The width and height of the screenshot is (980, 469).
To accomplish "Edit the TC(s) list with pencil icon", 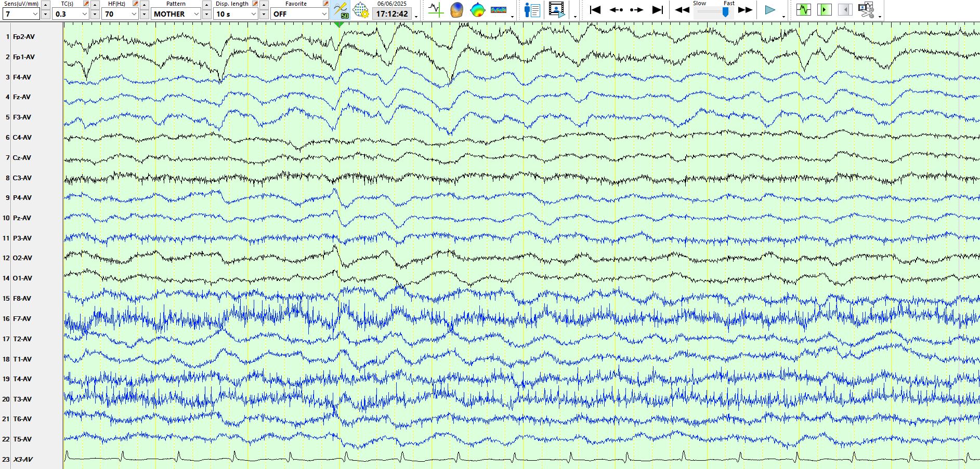I will click(86, 4).
